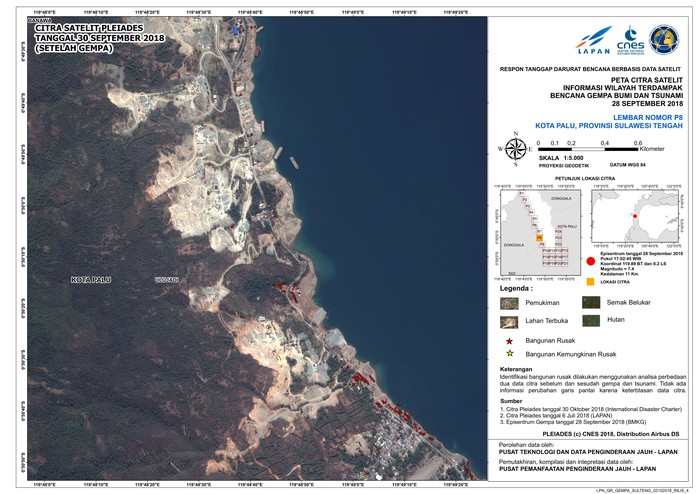Click the red epicenter dot on overview map
This screenshot has width=700, height=494.
633,215
